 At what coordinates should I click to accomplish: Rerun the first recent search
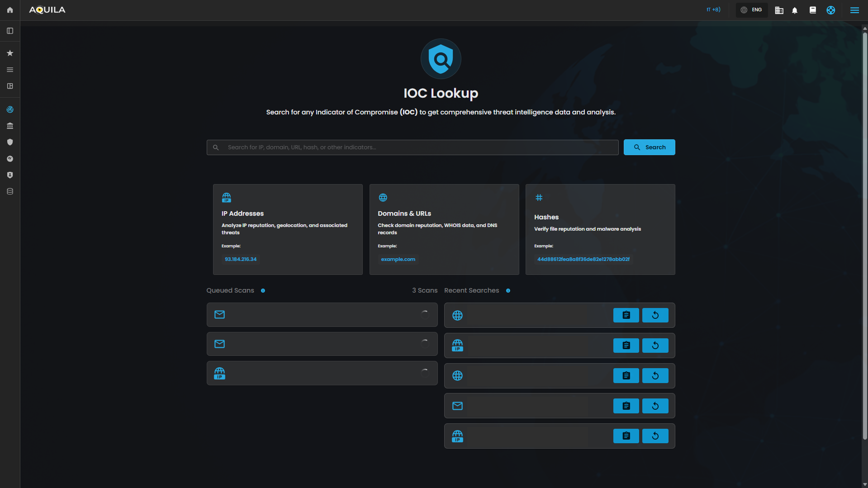(655, 315)
